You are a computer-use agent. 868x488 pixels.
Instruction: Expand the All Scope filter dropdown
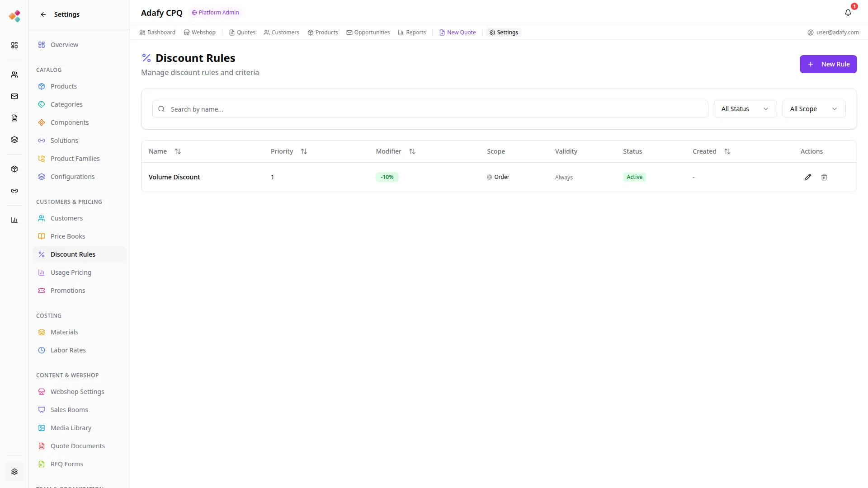pos(814,109)
